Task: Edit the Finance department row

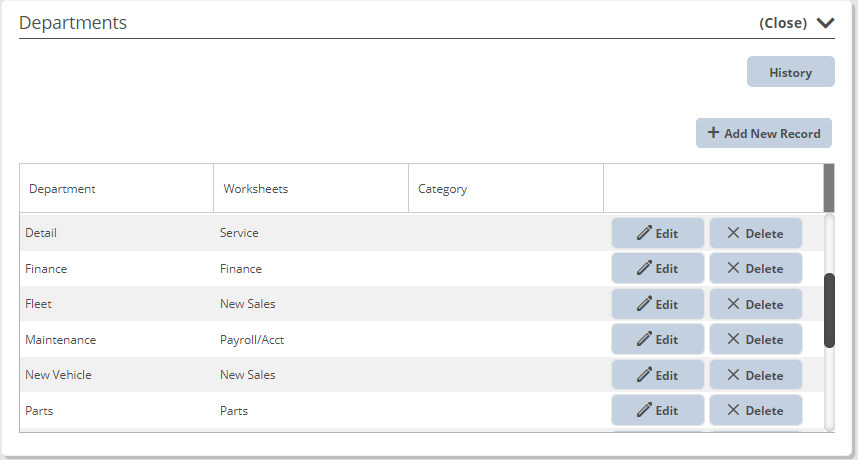Action: point(658,268)
